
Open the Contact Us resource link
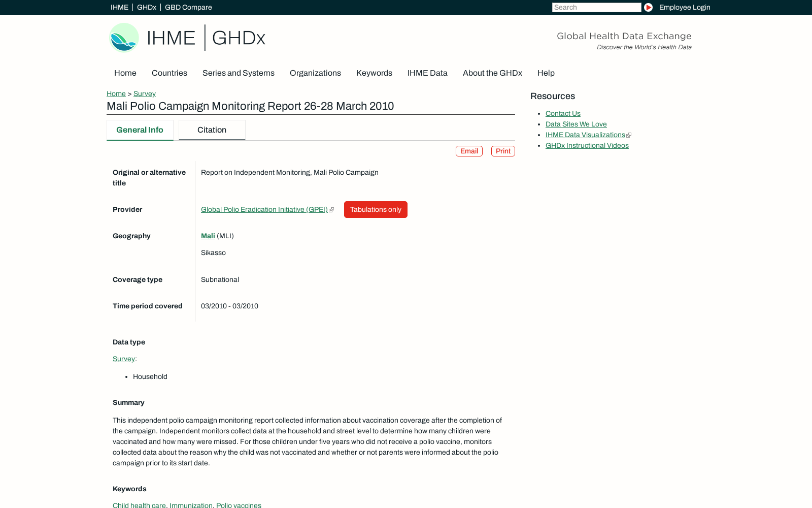pyautogui.click(x=563, y=113)
